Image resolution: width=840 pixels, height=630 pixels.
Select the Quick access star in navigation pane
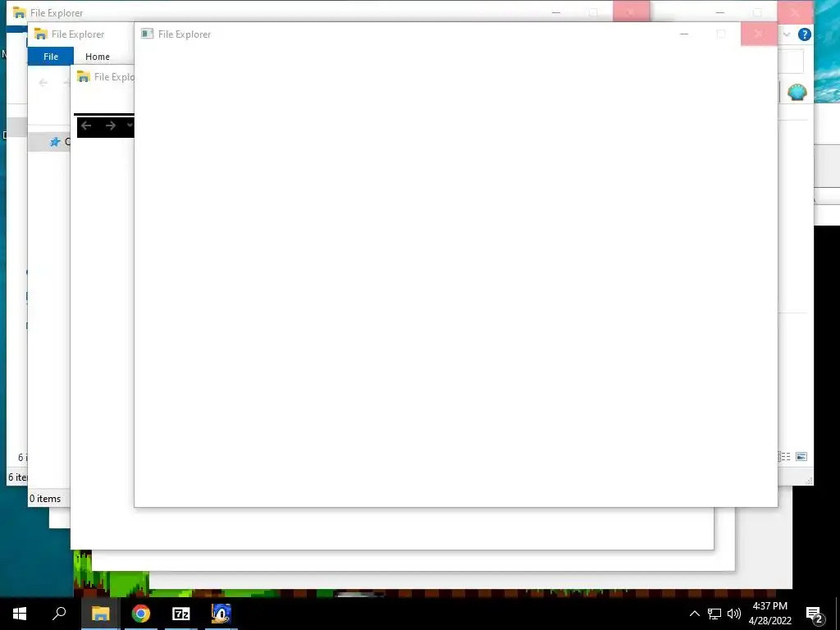tap(55, 141)
